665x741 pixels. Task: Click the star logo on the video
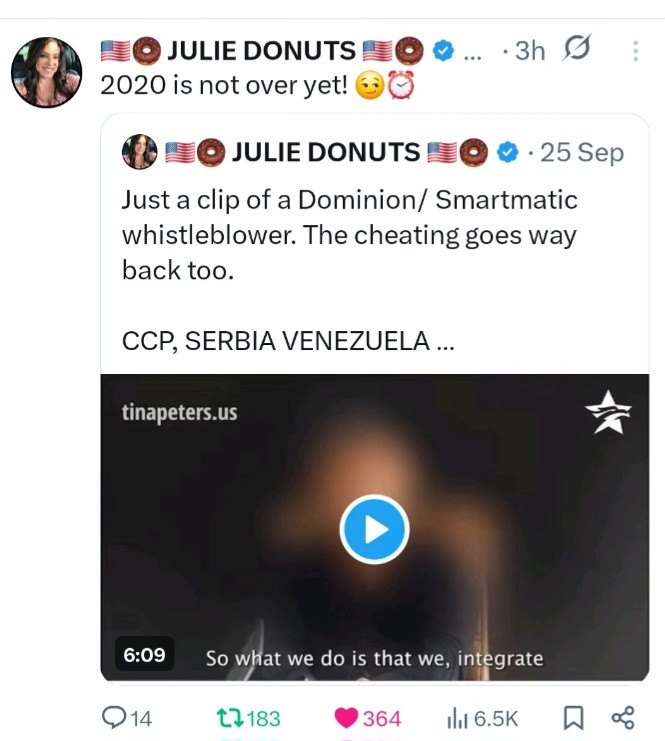[x=607, y=413]
